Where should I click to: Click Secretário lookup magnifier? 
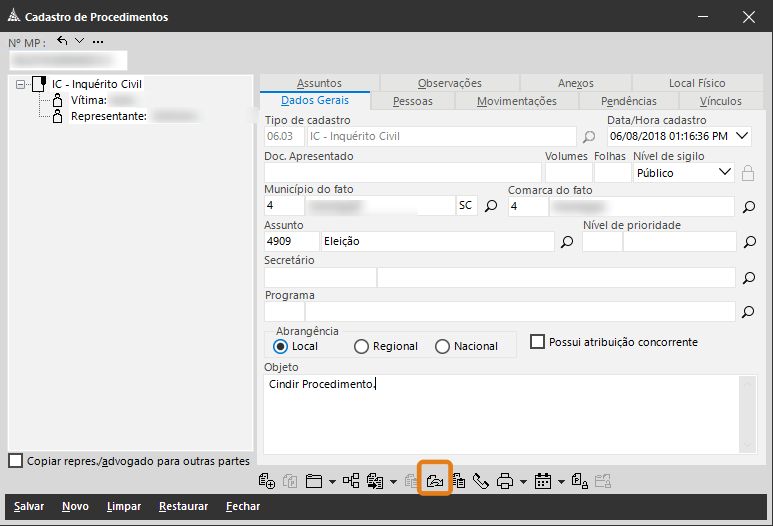(x=749, y=278)
